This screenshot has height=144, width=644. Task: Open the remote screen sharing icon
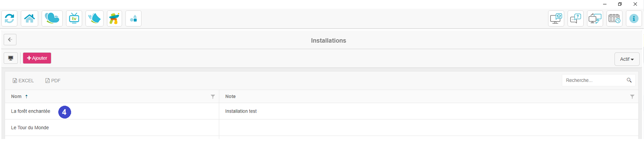coord(595,18)
